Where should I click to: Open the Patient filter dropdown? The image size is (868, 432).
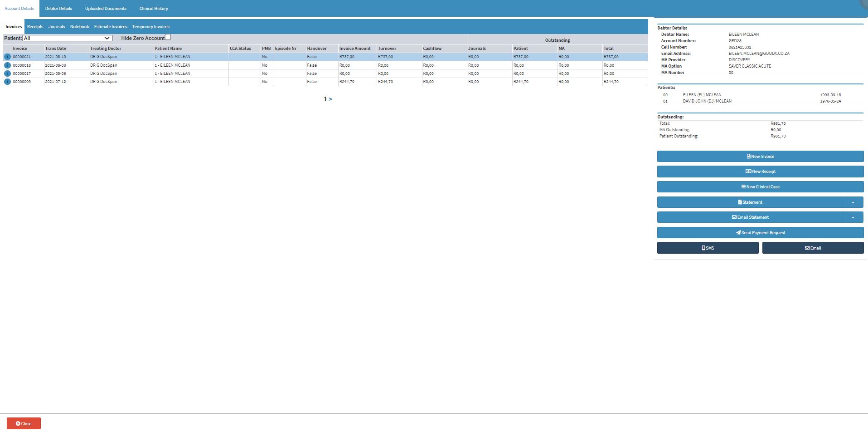point(67,38)
